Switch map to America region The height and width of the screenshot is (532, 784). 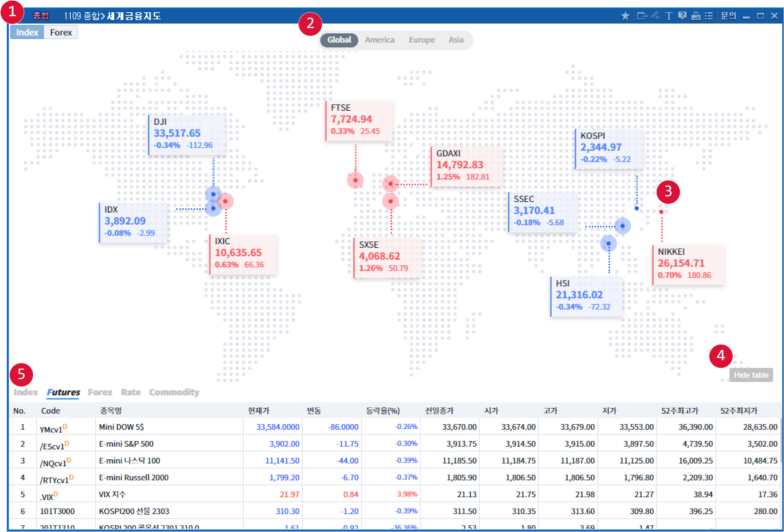coord(380,40)
